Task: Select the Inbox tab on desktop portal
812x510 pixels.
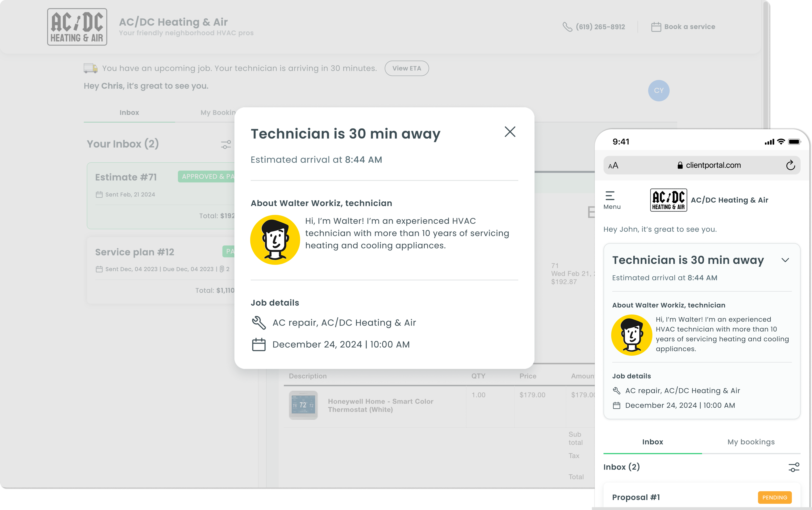Action: (x=129, y=112)
